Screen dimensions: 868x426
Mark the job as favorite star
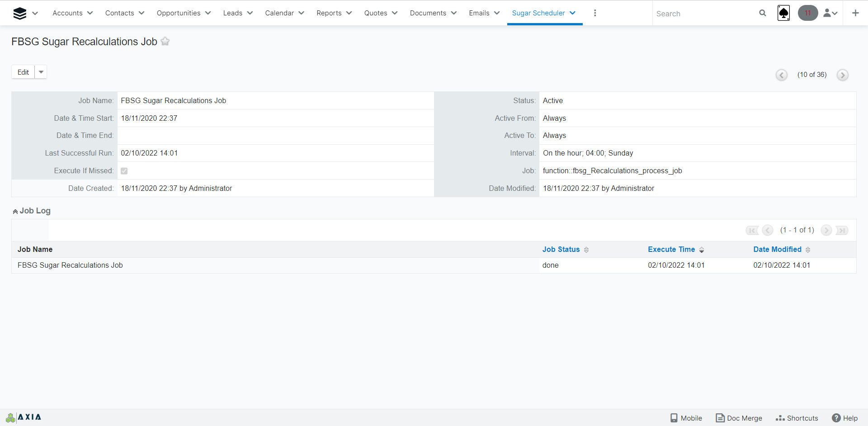[x=165, y=41]
